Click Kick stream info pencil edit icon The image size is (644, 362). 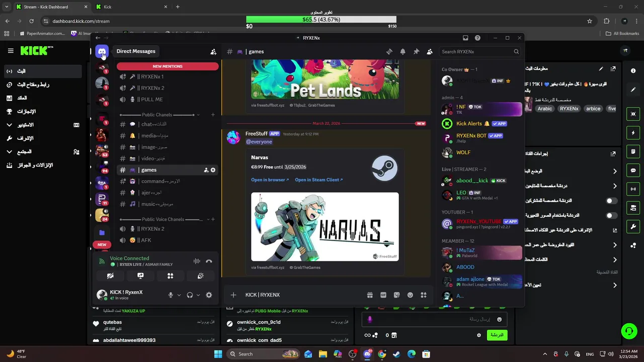point(601,68)
